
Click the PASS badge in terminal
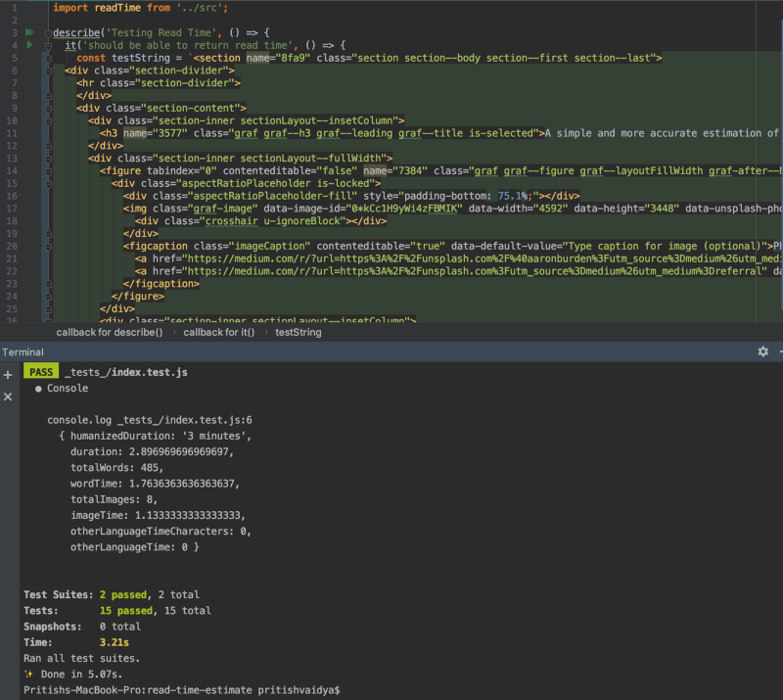41,372
